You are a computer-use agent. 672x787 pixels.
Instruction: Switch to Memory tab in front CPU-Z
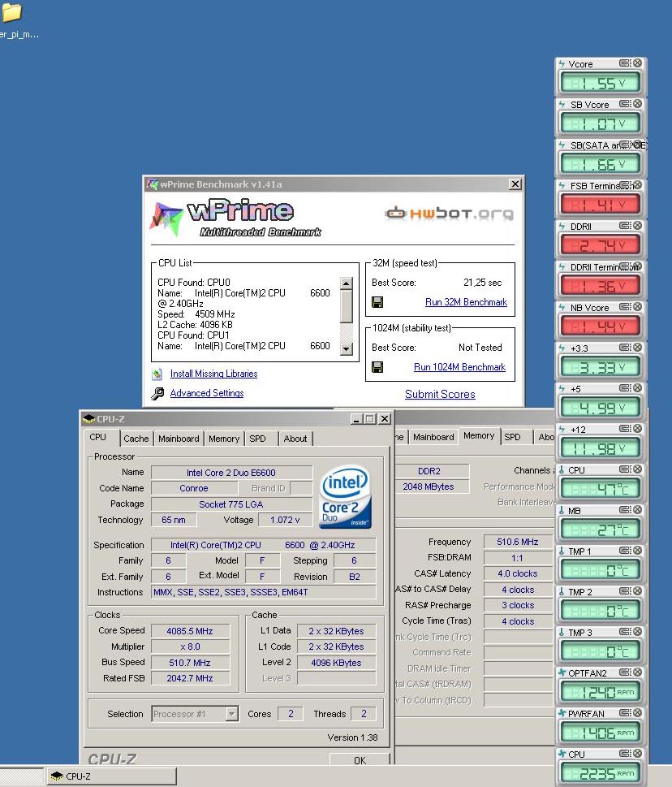(x=224, y=439)
